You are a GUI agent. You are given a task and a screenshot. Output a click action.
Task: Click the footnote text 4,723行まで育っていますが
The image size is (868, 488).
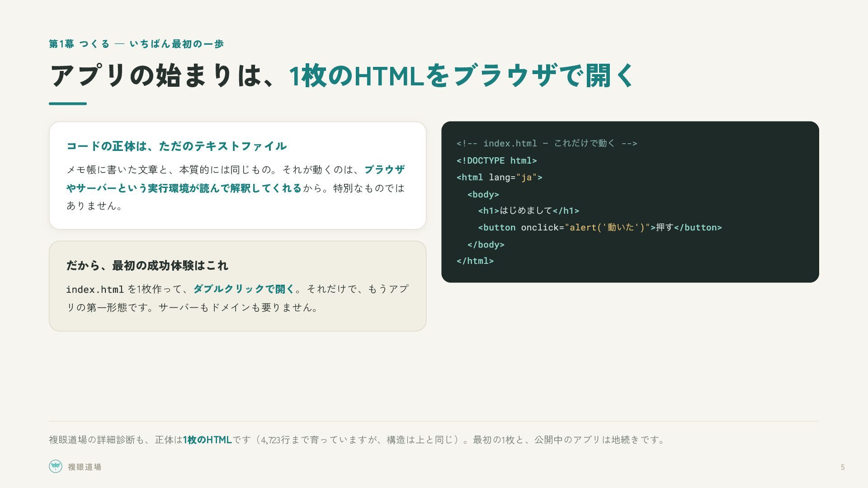[x=321, y=440]
